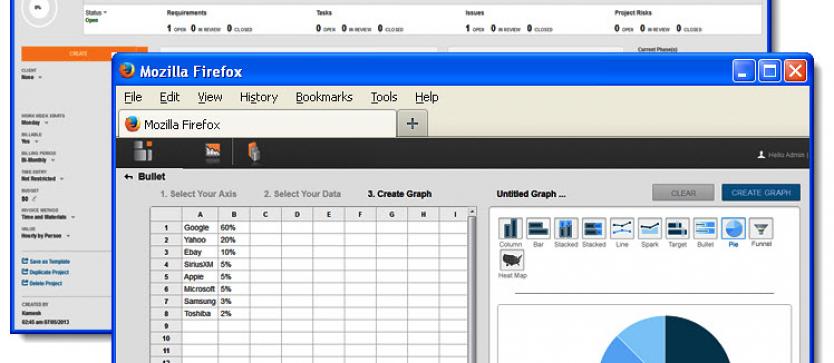Viewport: 834px width, 363px height.
Task: Click column header C in the spreadsheet
Action: coord(266,214)
